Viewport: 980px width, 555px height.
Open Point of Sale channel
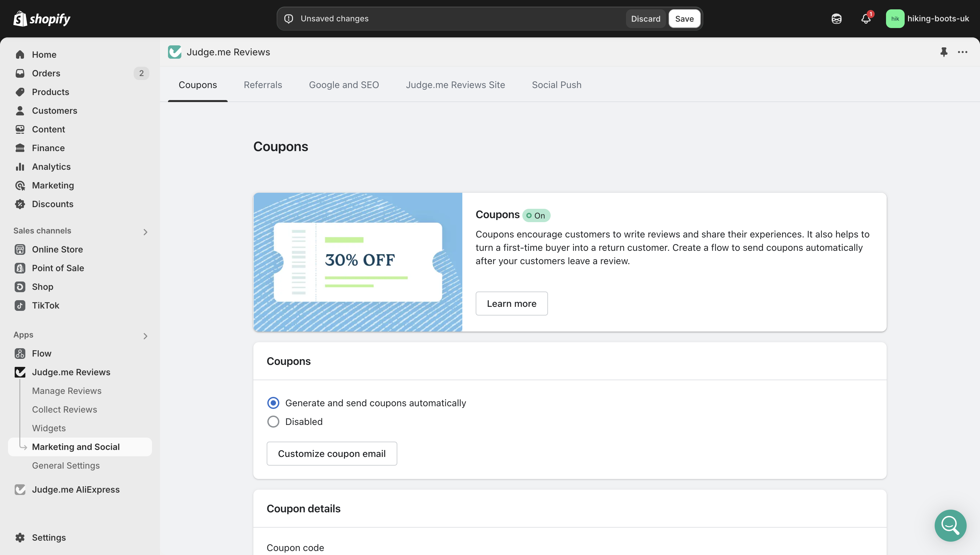pos(80,268)
